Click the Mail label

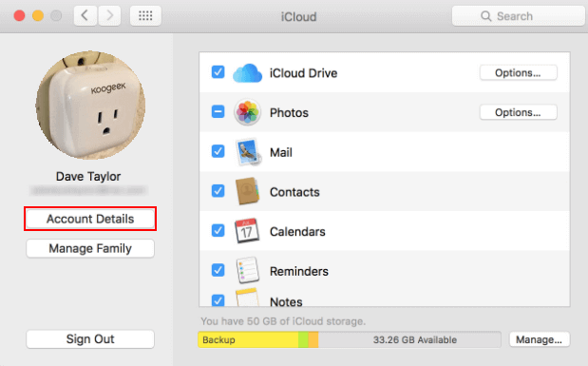pos(281,152)
